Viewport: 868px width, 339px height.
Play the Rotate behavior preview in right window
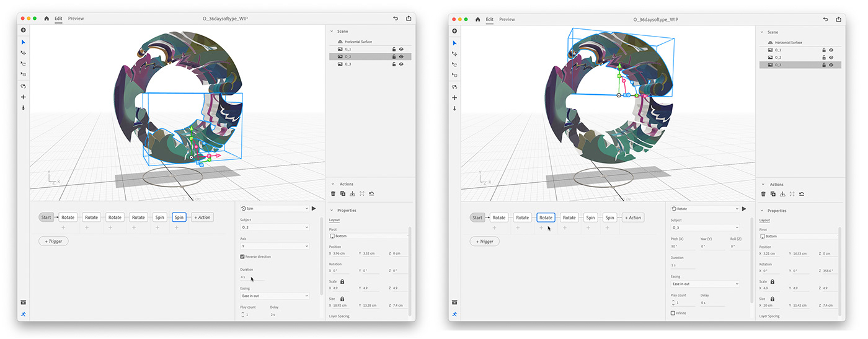coord(745,209)
